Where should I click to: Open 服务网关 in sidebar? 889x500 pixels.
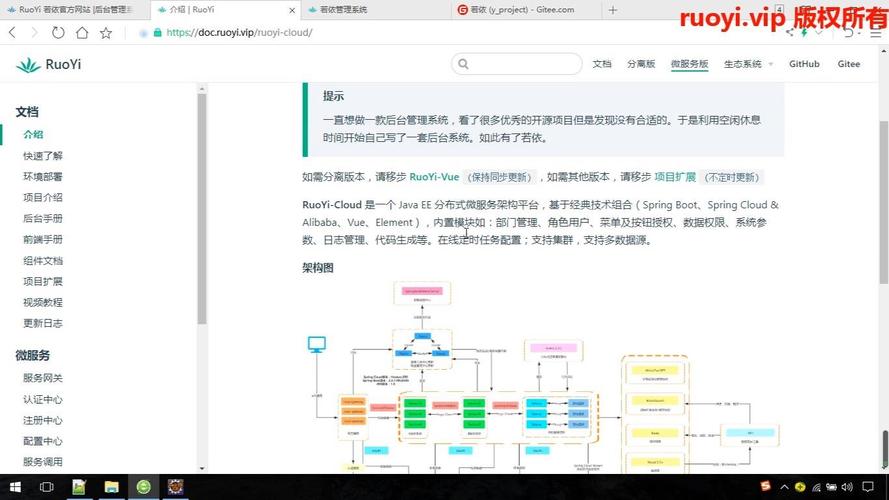pyautogui.click(x=43, y=378)
